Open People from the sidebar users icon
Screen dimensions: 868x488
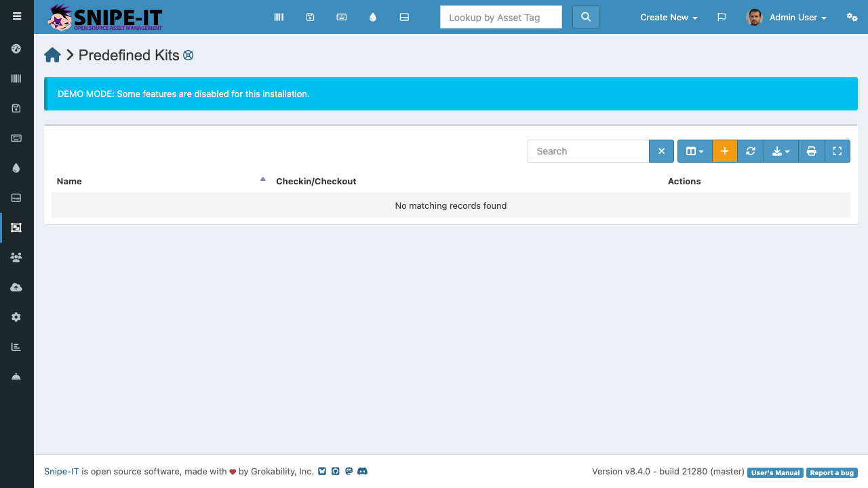point(16,258)
